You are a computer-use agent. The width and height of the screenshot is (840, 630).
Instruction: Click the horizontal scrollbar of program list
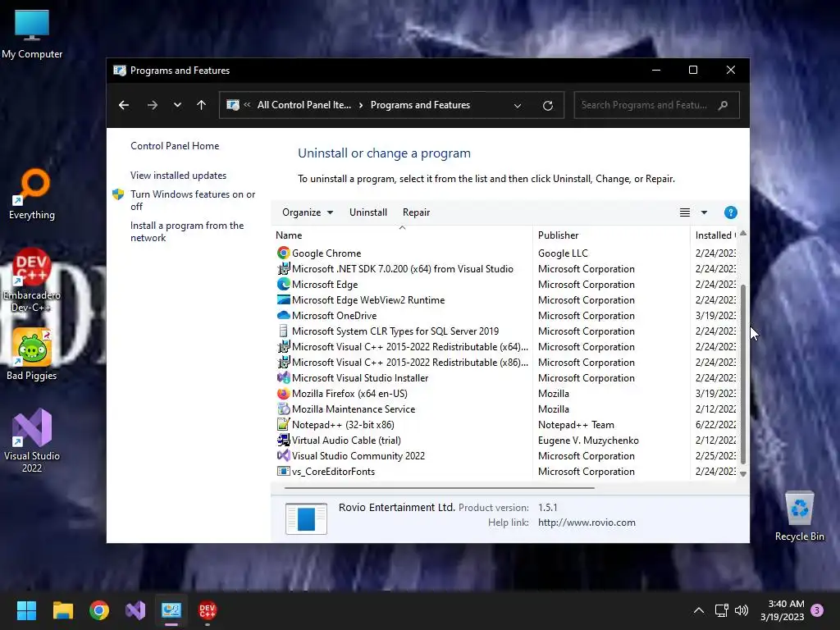(440, 488)
